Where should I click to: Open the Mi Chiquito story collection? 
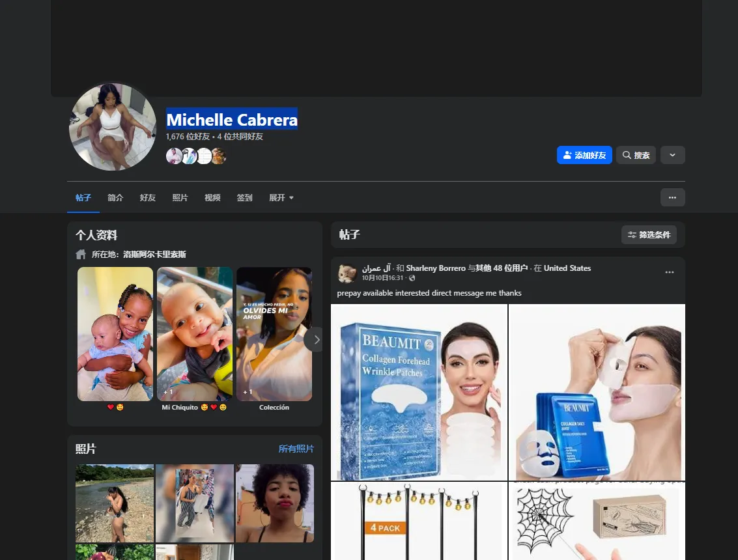coord(194,334)
